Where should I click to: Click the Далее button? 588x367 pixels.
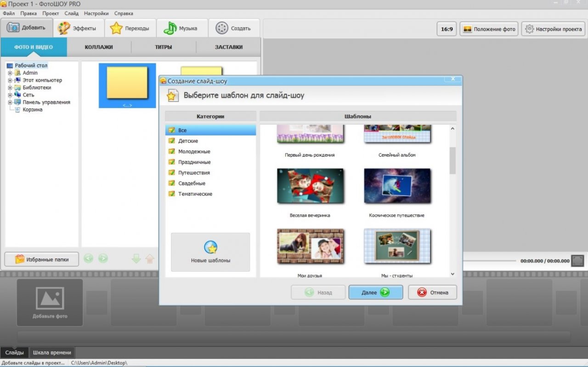tap(376, 292)
